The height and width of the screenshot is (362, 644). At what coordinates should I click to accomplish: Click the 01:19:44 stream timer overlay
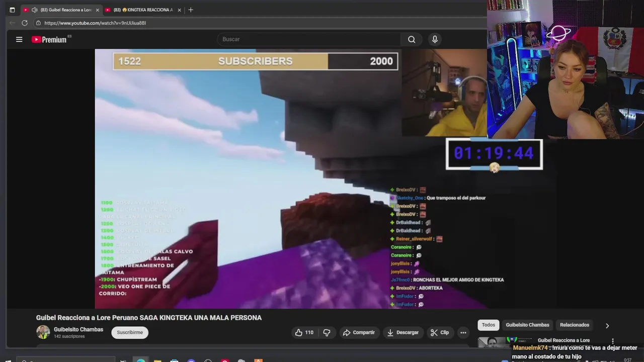(494, 154)
